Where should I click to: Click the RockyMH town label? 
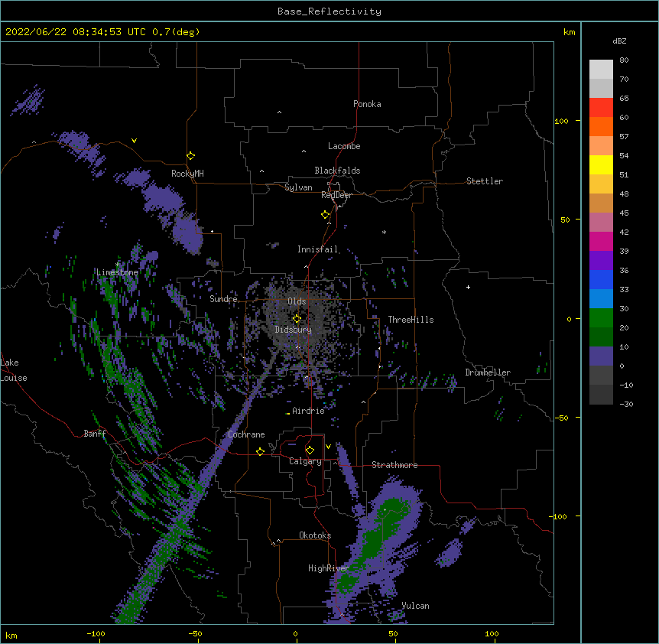click(x=187, y=174)
